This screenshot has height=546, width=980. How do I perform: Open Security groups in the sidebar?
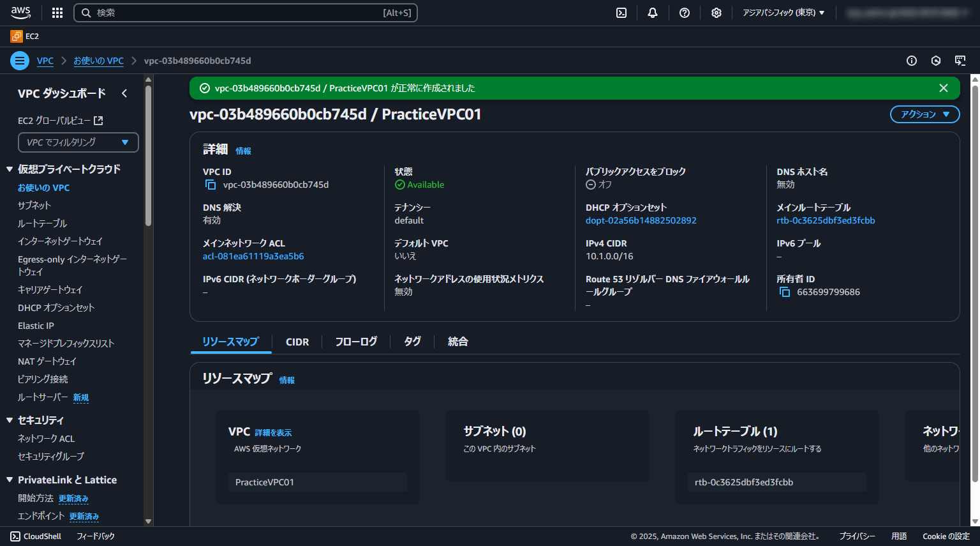tap(50, 457)
